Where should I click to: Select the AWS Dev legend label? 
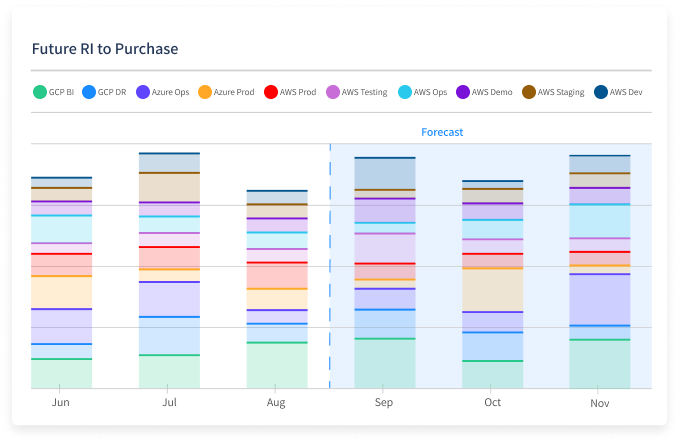(626, 92)
